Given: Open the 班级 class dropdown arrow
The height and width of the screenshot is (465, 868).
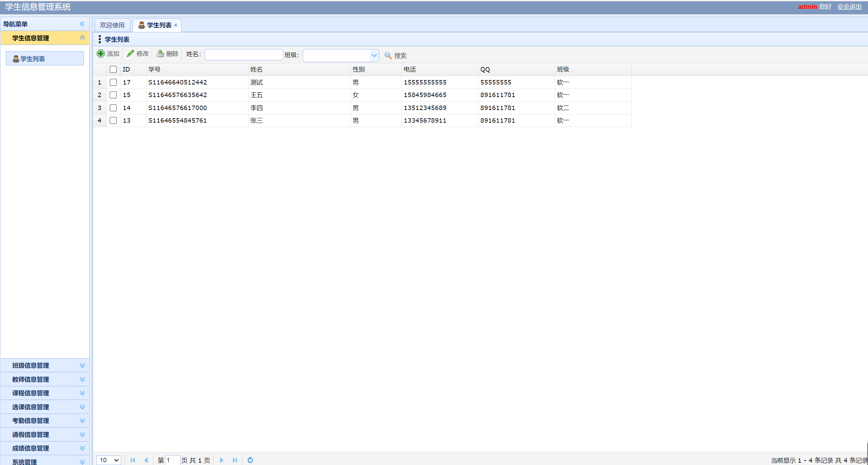Looking at the screenshot, I should 374,55.
